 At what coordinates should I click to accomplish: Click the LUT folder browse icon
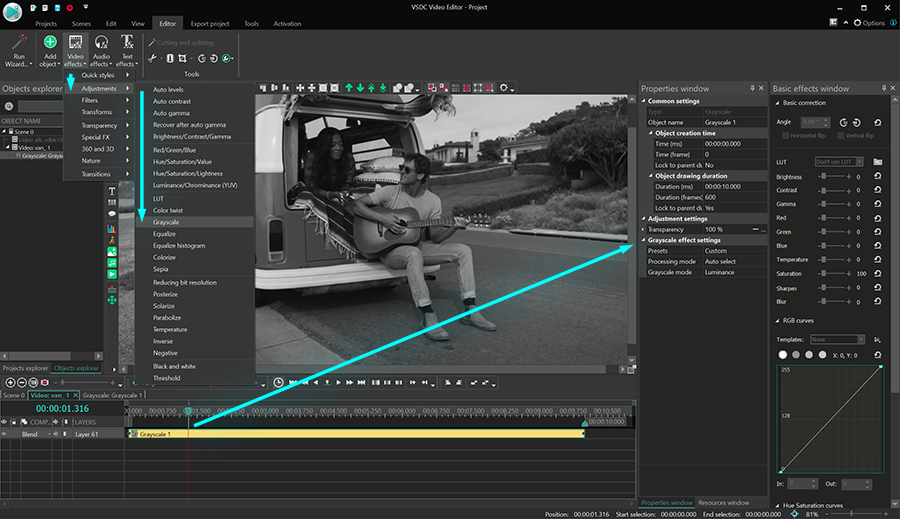point(877,161)
